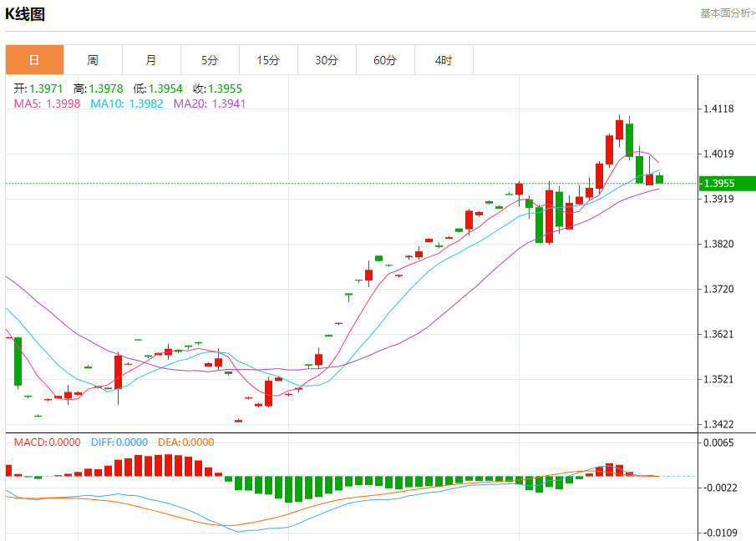Viewport: 756px width, 541px height.
Task: Click the DEA:0.0000 indicator label
Action: (x=186, y=442)
